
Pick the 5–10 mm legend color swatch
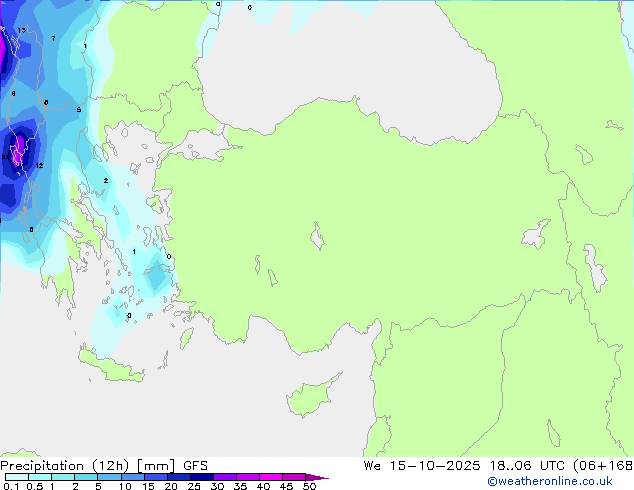point(109,477)
